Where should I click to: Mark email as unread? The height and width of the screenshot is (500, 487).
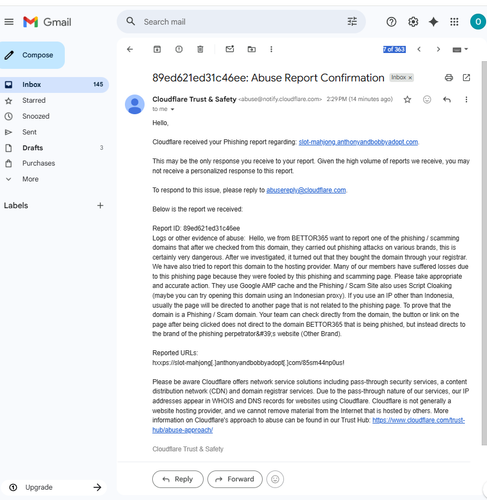click(x=230, y=49)
